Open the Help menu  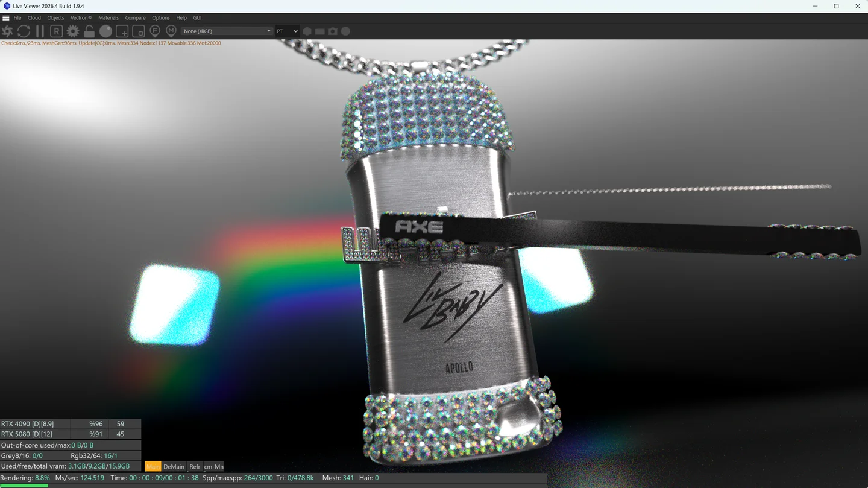coord(181,18)
